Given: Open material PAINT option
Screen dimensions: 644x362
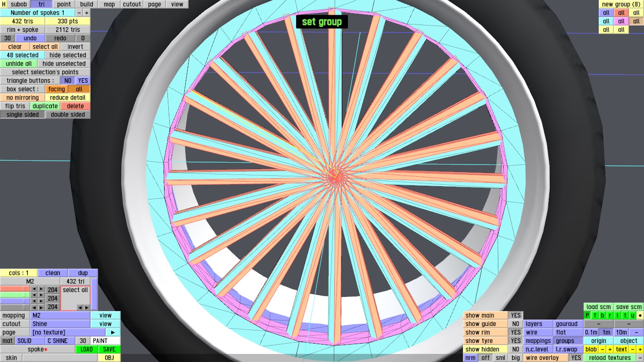Looking at the screenshot, I should (x=105, y=341).
